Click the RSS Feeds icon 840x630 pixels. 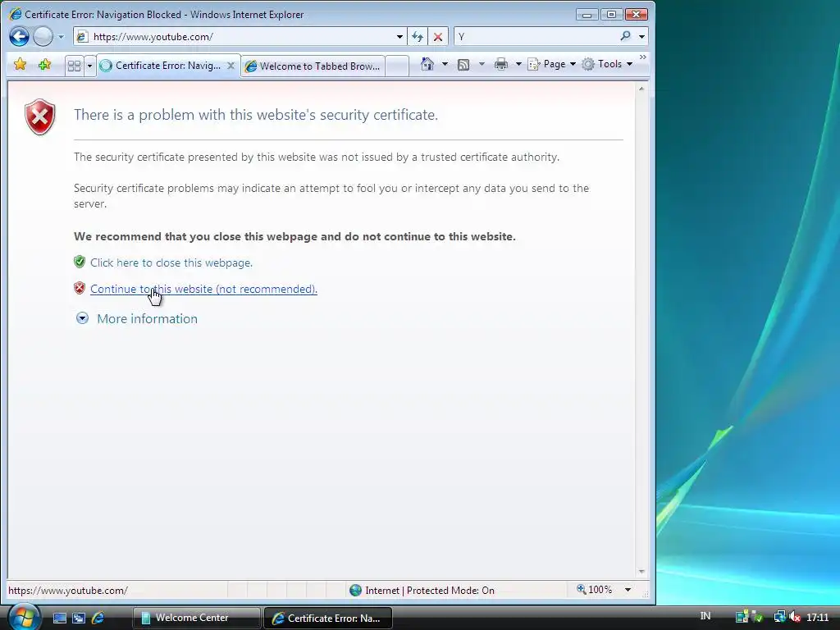pos(463,65)
